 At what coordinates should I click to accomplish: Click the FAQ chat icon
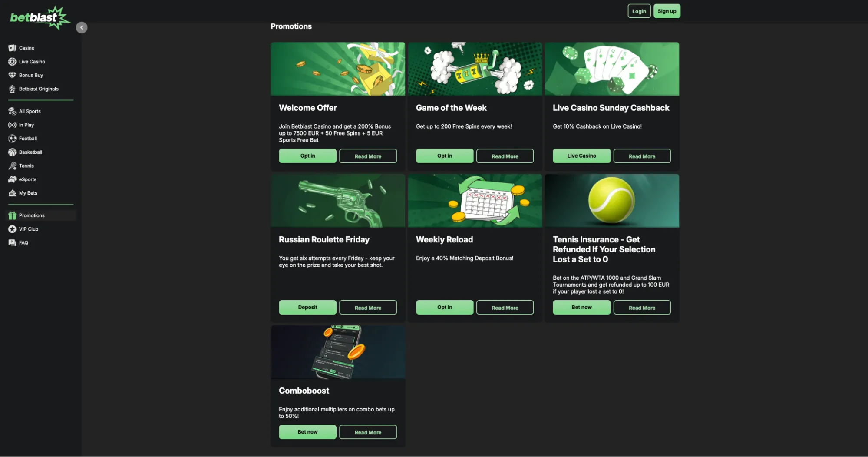tap(12, 242)
